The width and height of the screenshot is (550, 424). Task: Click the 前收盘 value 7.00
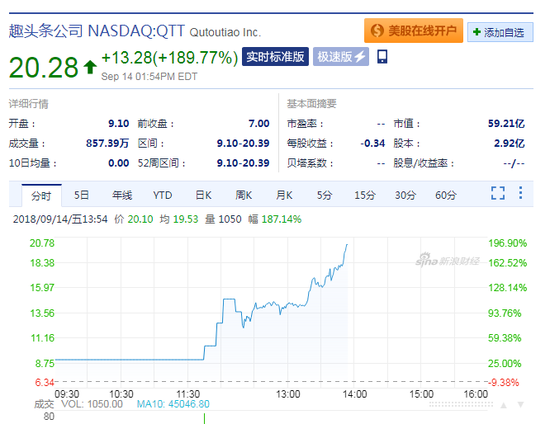[x=259, y=123]
